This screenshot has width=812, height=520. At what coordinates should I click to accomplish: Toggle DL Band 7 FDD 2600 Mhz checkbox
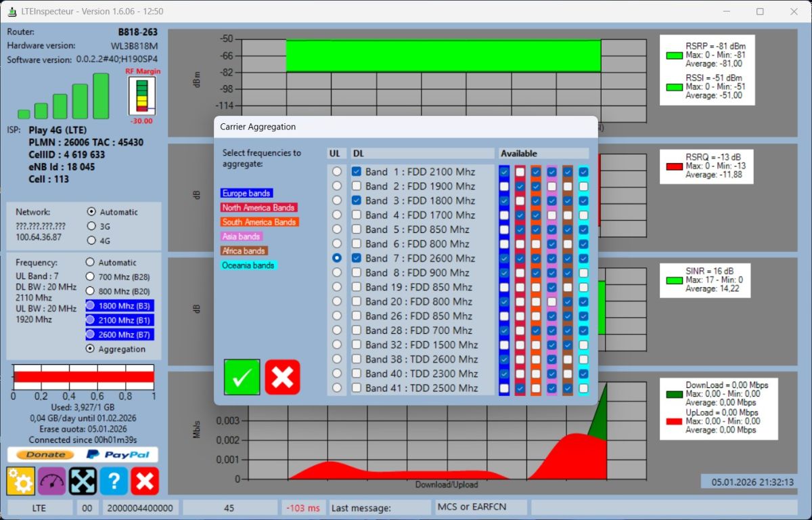pyautogui.click(x=357, y=258)
